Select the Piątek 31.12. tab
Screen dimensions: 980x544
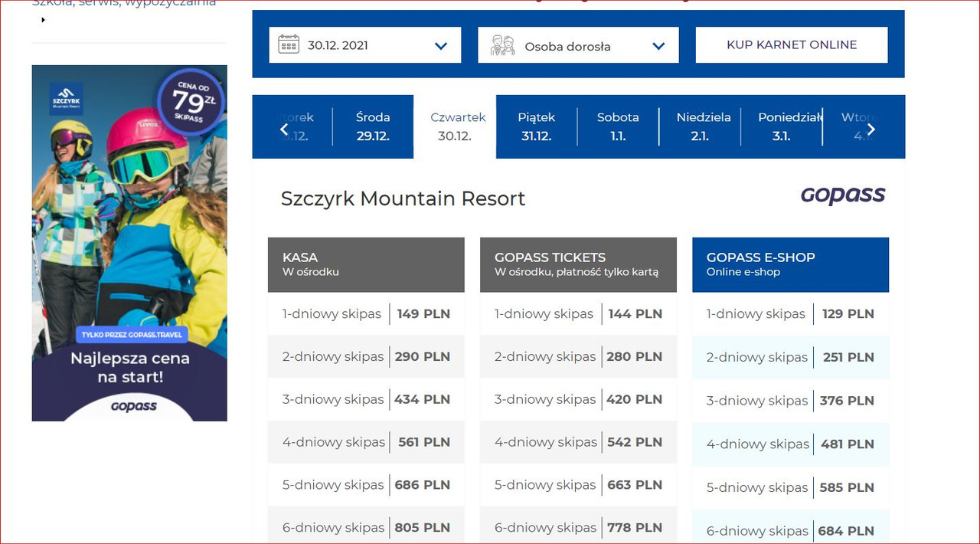click(536, 126)
